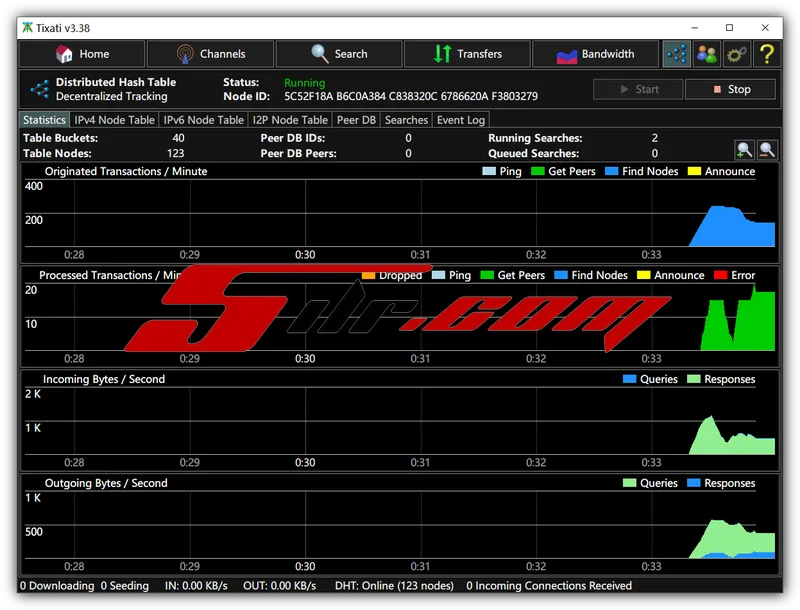Zoom out graphs with minus magnifier
Viewport: 800px width, 610px height.
(767, 149)
